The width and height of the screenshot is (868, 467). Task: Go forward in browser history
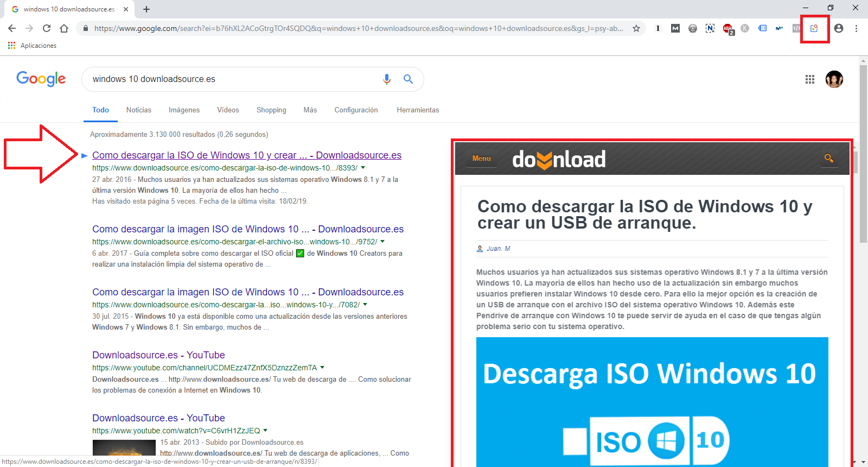[29, 28]
